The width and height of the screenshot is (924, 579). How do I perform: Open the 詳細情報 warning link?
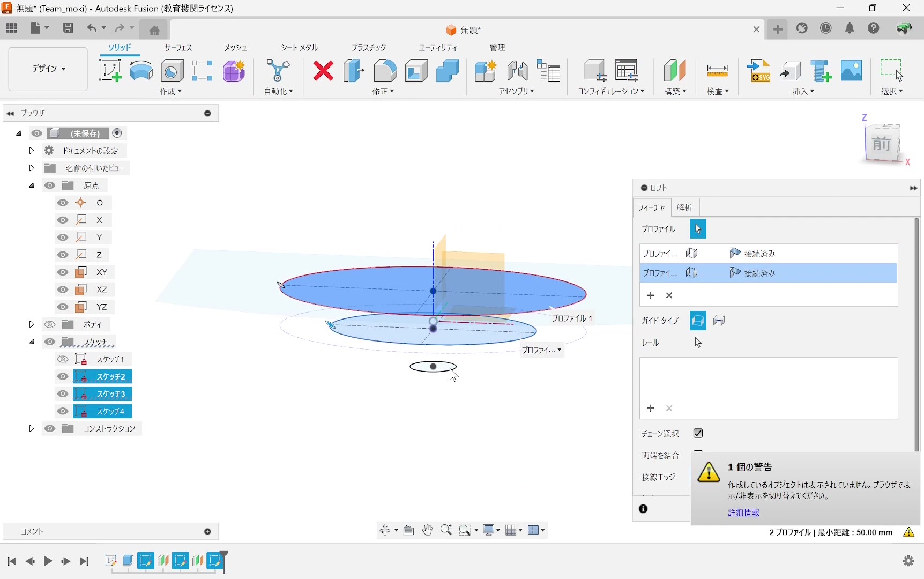point(743,513)
